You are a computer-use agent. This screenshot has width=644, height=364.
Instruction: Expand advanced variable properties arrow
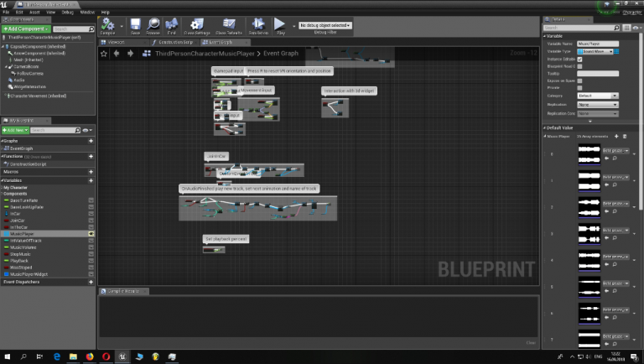point(589,122)
